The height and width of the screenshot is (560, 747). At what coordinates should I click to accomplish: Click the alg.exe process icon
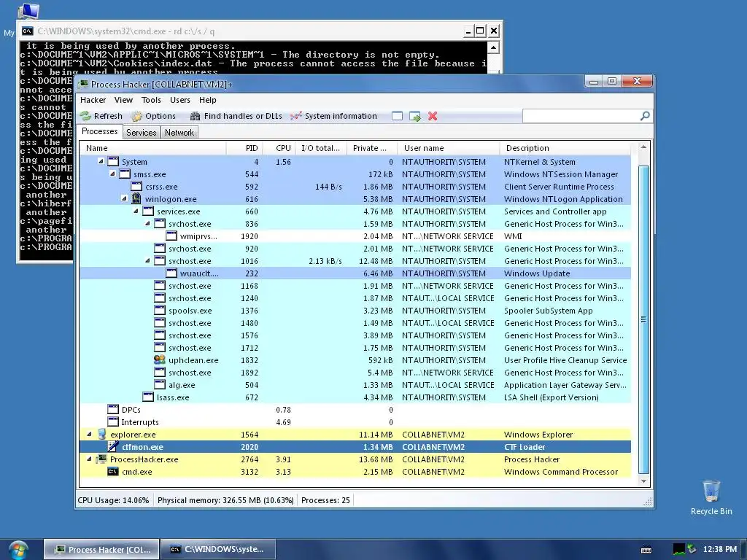[160, 385]
